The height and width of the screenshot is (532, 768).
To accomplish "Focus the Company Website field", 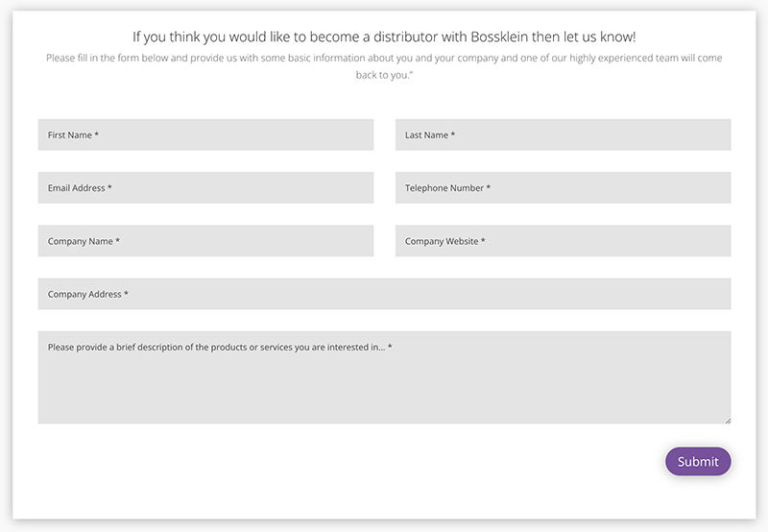I will (563, 241).
